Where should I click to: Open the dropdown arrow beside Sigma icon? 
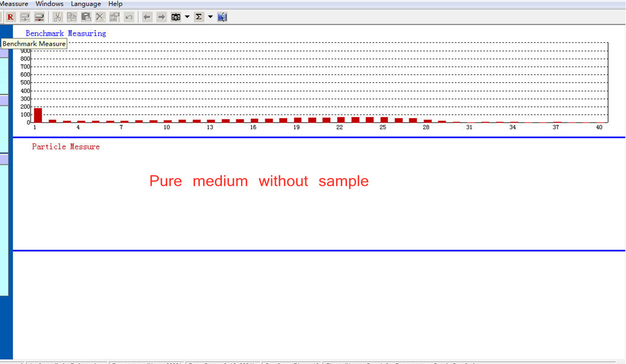point(210,17)
